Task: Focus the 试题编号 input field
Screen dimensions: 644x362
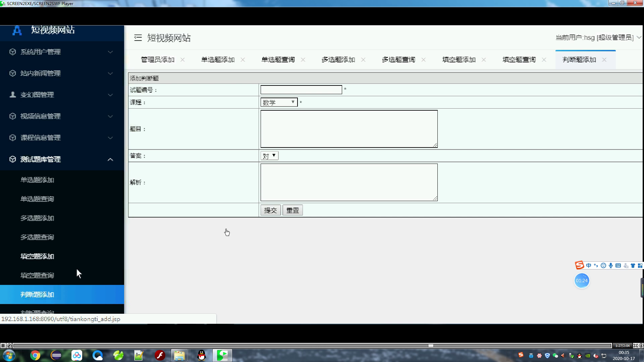Action: click(301, 89)
